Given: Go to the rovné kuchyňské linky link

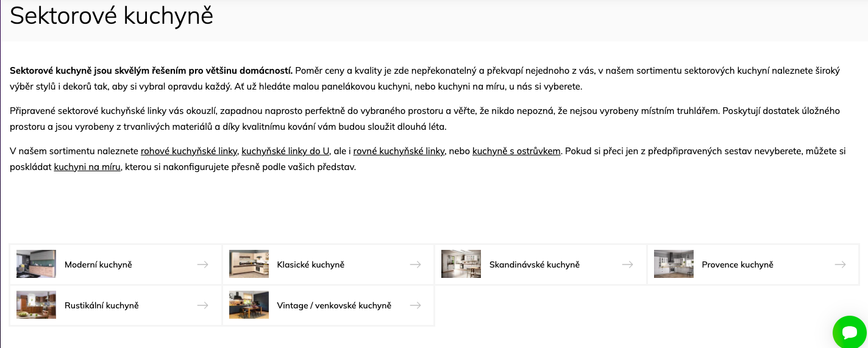Looking at the screenshot, I should [399, 151].
